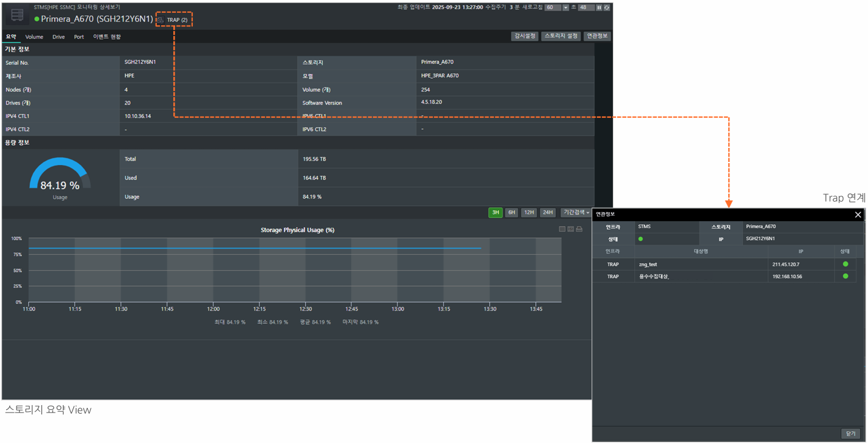Click the 84.19% usage gauge

[x=60, y=177]
